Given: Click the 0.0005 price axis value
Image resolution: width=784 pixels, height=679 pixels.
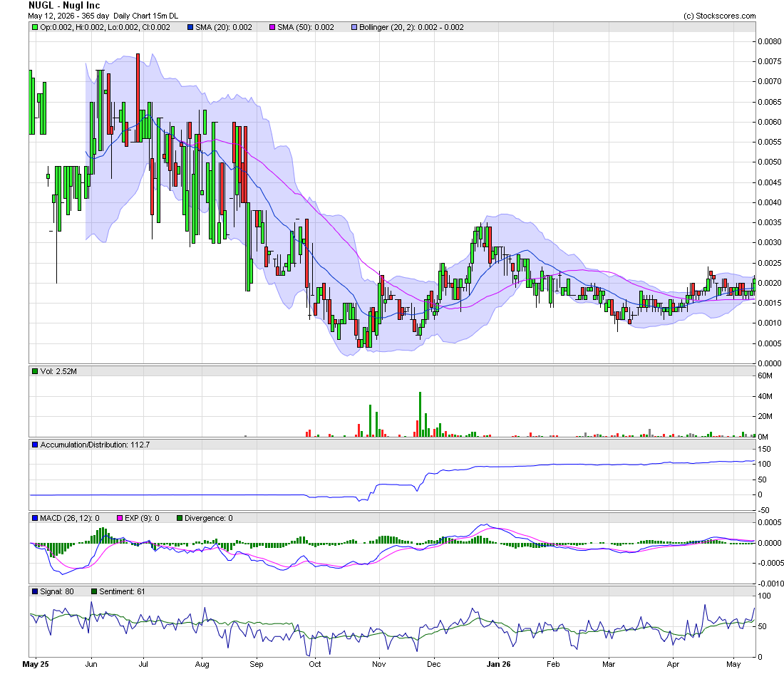Looking at the screenshot, I should point(770,343).
